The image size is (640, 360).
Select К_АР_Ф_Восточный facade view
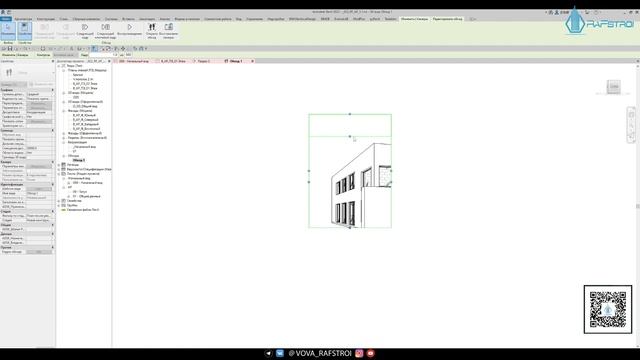pyautogui.click(x=86, y=129)
